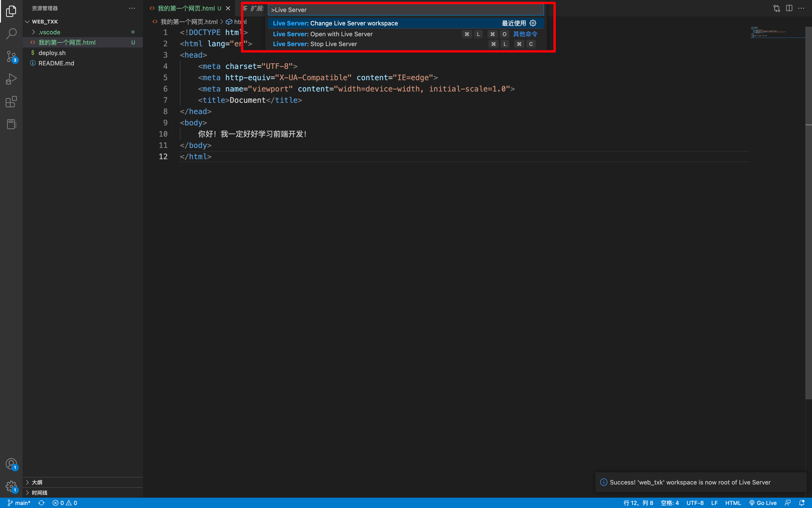Viewport: 812px width, 508px height.
Task: Open the Accounts menu icon
Action: [11, 464]
